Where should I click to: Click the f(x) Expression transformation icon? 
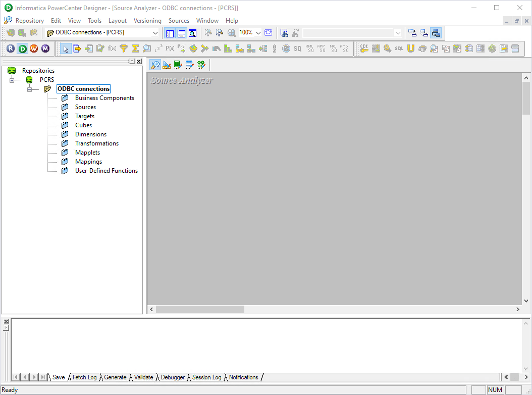click(x=112, y=48)
